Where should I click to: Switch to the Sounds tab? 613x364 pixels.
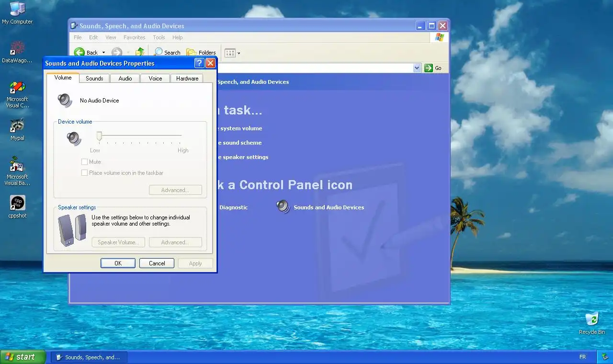click(94, 78)
